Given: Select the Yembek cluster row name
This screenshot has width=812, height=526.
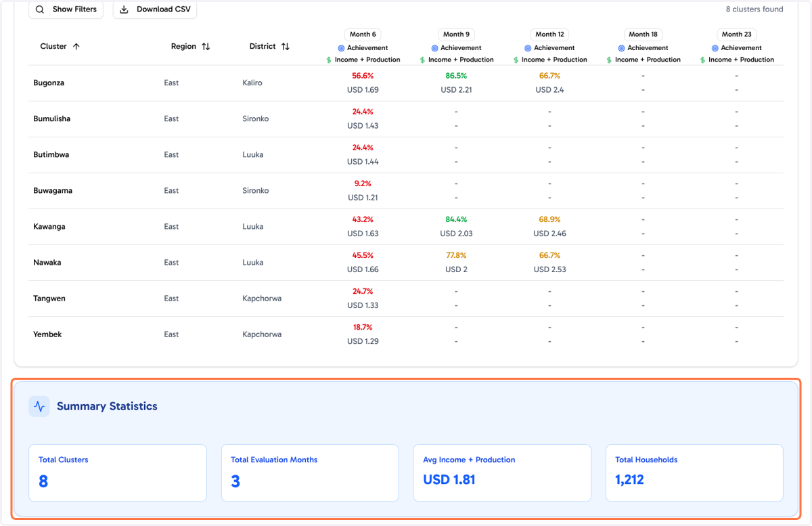Looking at the screenshot, I should coord(47,334).
